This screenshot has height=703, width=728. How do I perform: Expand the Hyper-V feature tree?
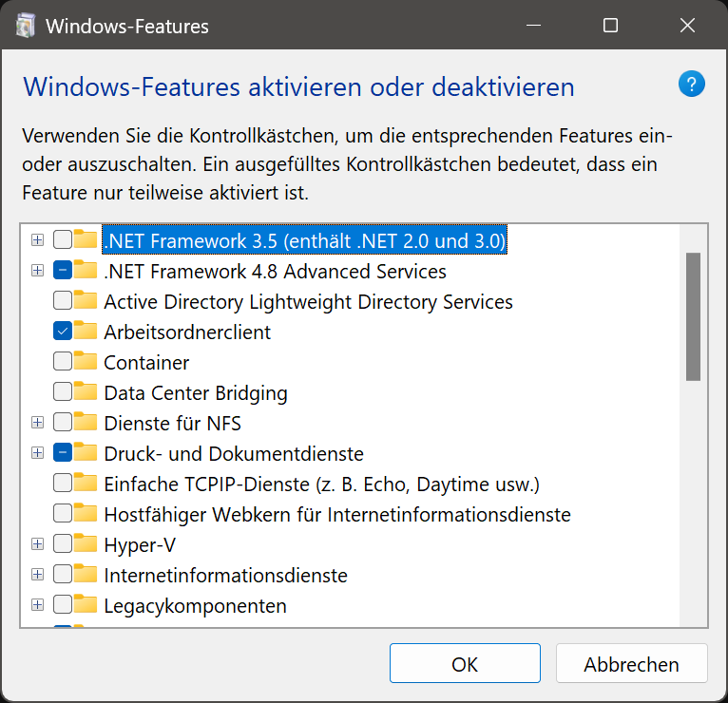37,544
